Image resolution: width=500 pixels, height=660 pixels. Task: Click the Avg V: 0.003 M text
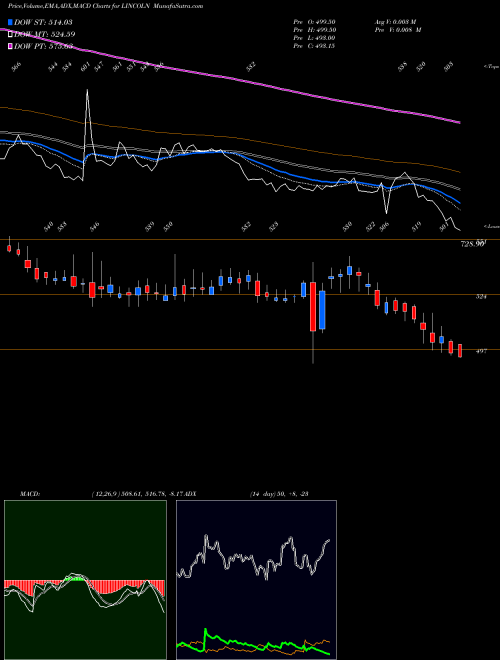pos(395,22)
